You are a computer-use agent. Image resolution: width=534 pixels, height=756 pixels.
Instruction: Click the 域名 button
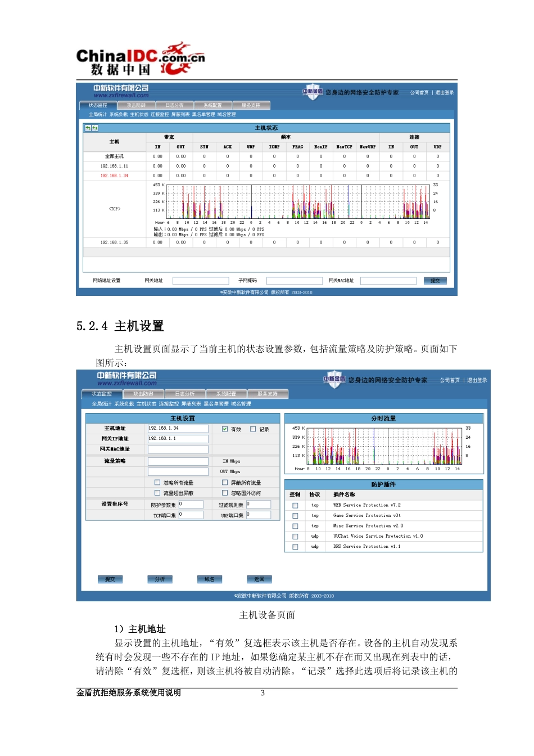209,579
